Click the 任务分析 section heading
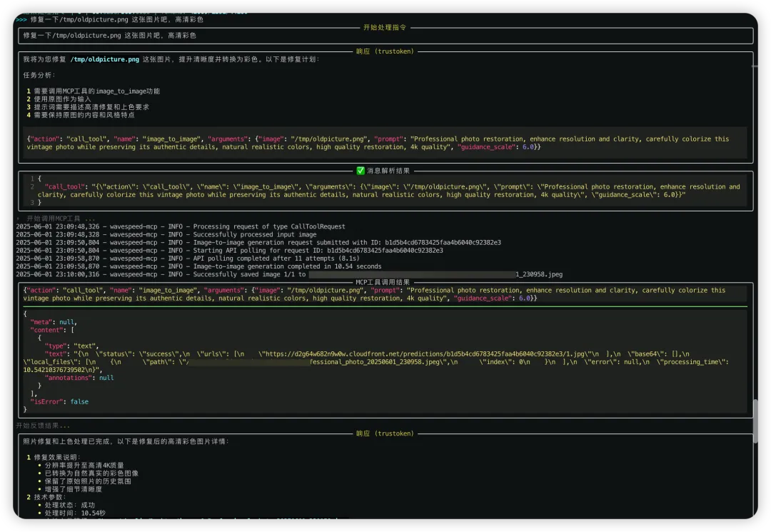The image size is (771, 532). pyautogui.click(x=39, y=75)
